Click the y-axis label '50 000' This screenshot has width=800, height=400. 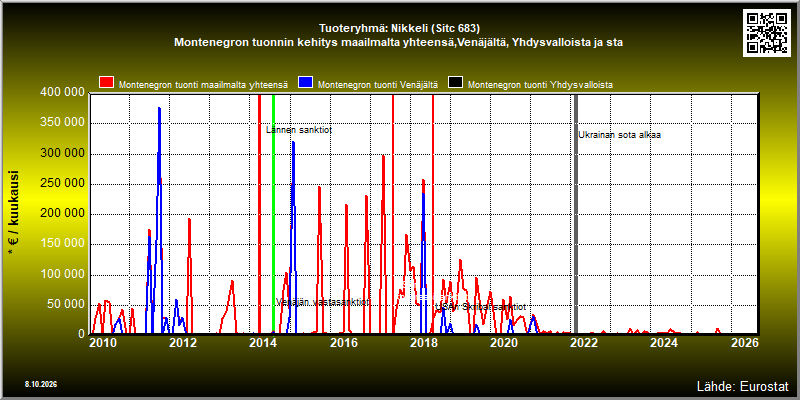tap(65, 305)
